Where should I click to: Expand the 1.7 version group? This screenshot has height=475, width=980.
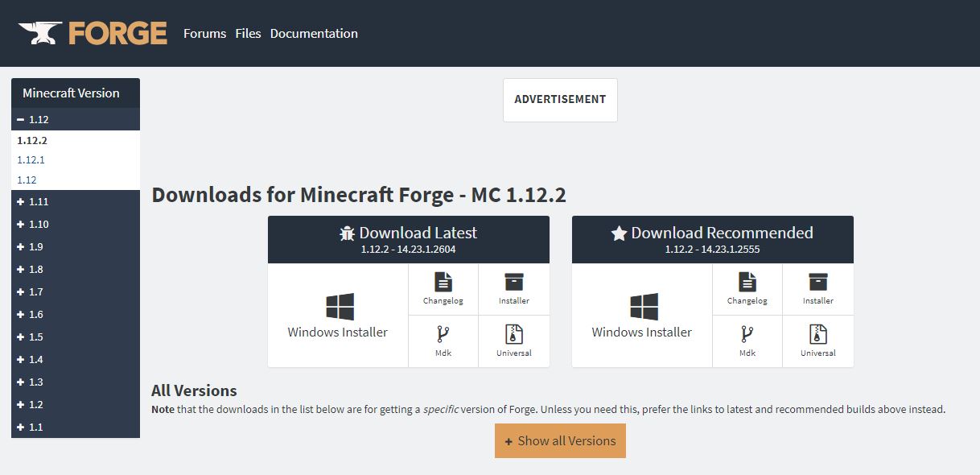pos(76,291)
